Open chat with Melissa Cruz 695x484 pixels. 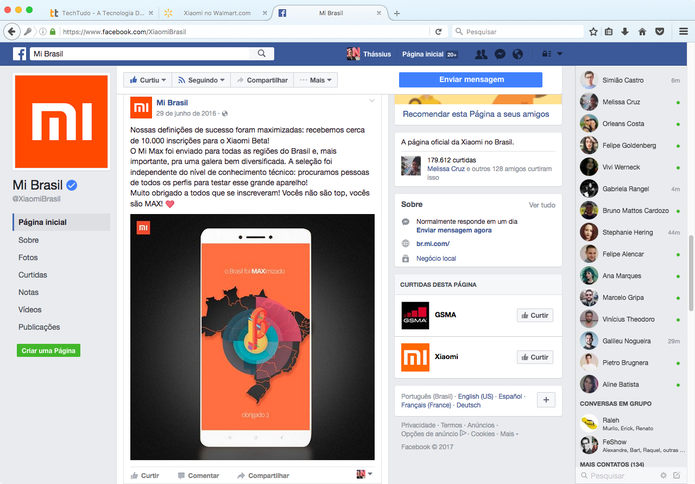630,102
